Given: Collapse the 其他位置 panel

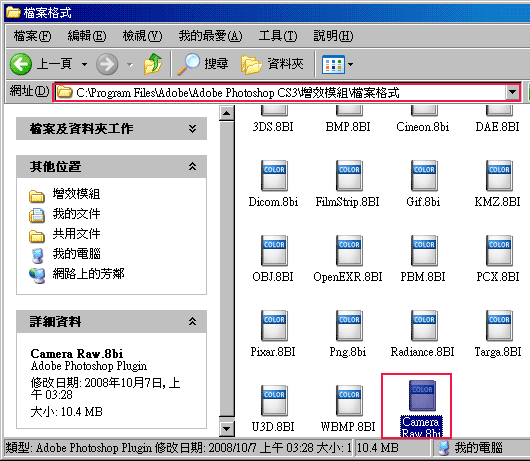Looking at the screenshot, I should [x=192, y=166].
